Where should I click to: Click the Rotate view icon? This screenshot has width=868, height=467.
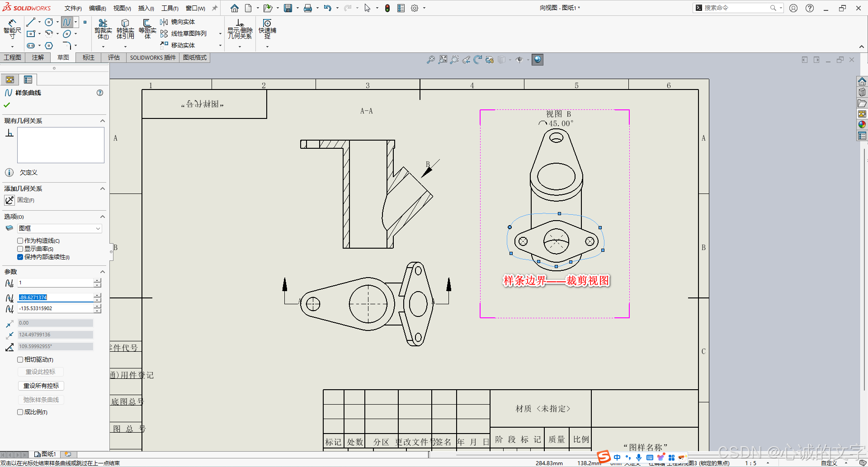pos(478,60)
